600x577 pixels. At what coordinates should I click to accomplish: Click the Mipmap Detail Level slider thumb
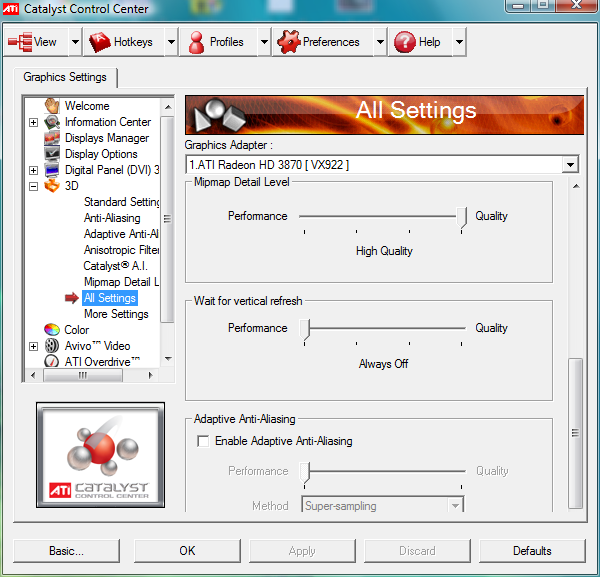click(x=461, y=218)
